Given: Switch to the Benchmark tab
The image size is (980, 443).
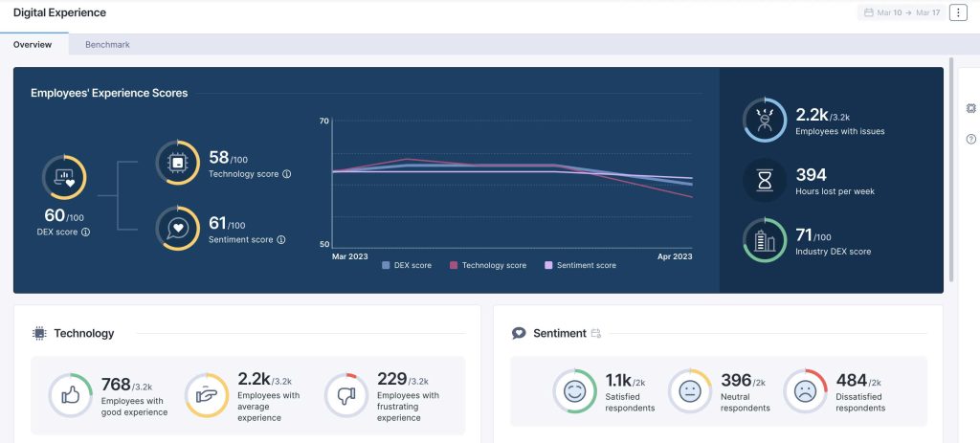Looking at the screenshot, I should 107,44.
